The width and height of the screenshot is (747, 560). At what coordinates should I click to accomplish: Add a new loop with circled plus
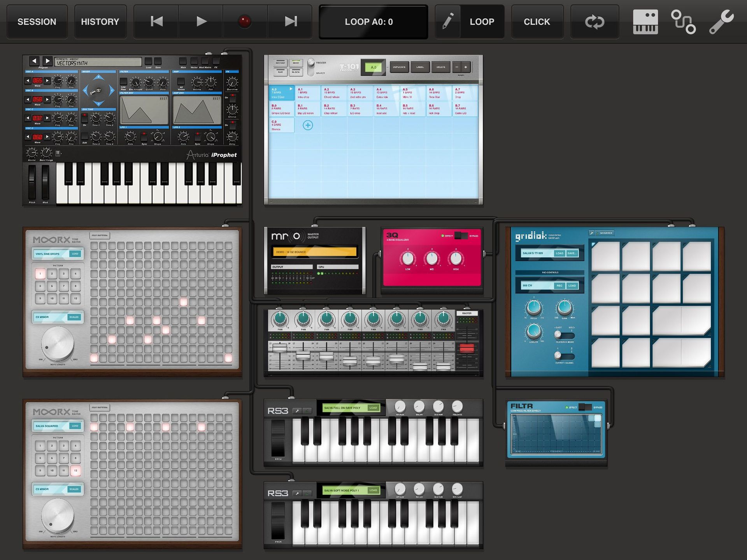[308, 125]
